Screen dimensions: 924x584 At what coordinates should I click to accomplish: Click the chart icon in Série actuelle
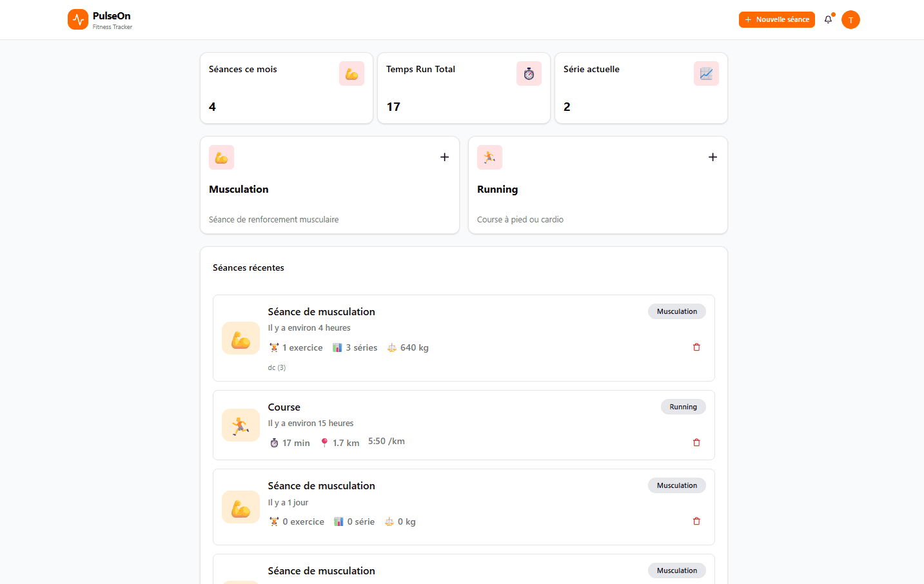(x=706, y=73)
